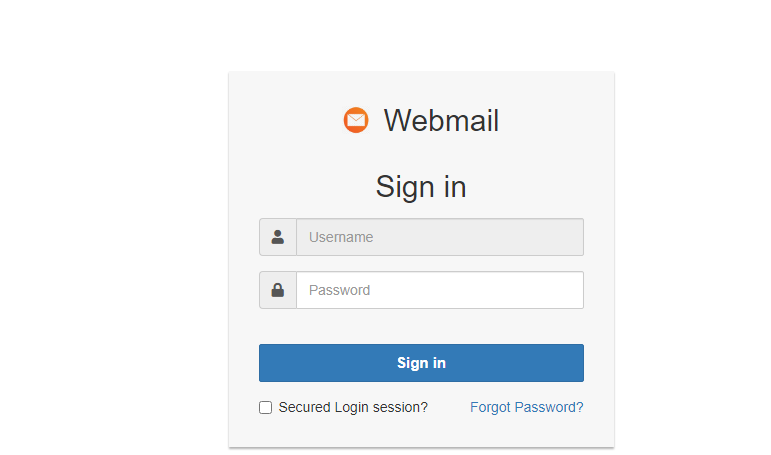Click the Password placeholder text
The image size is (771, 455).
pyautogui.click(x=339, y=290)
